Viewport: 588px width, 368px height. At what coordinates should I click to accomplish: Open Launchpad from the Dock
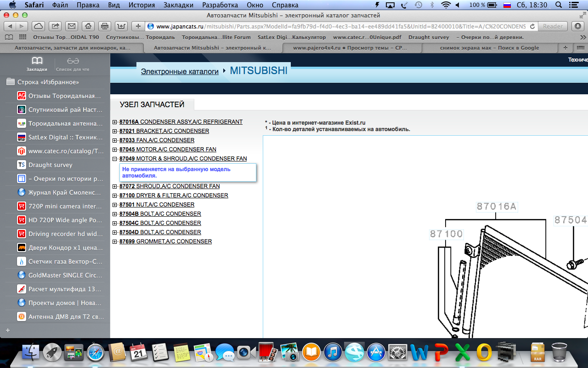click(x=52, y=353)
